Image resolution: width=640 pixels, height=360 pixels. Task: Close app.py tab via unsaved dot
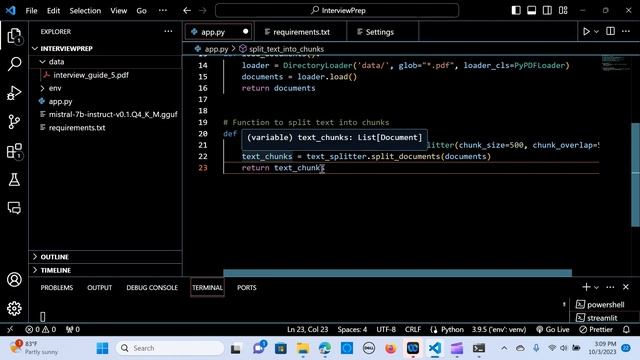coord(245,31)
